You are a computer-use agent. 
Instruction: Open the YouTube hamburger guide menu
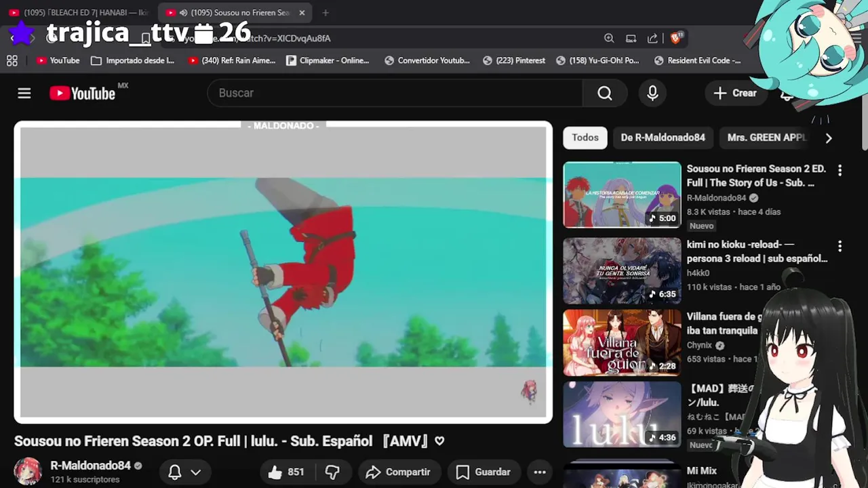(x=24, y=94)
